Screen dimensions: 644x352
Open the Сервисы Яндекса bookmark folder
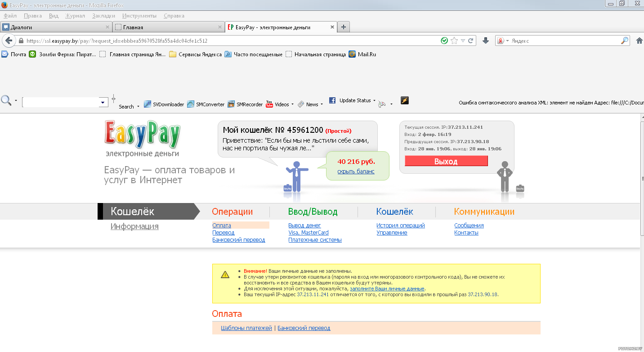point(195,54)
